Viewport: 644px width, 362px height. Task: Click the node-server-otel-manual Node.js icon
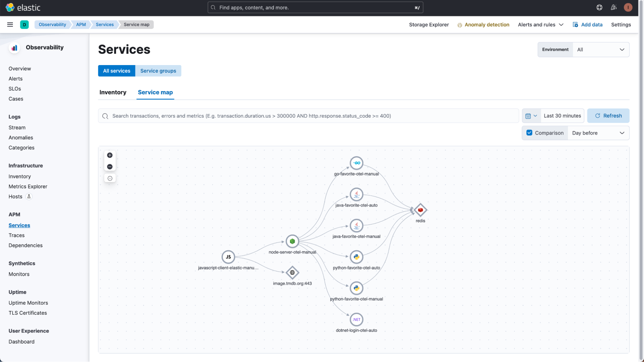pyautogui.click(x=293, y=241)
